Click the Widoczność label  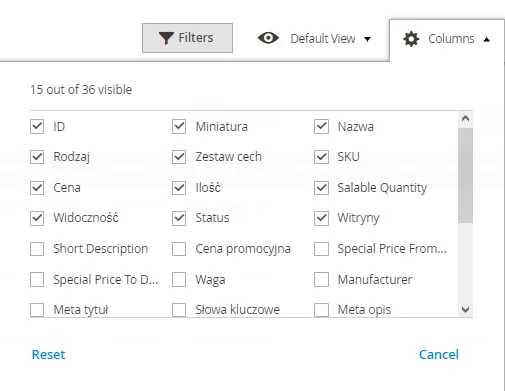coord(86,218)
